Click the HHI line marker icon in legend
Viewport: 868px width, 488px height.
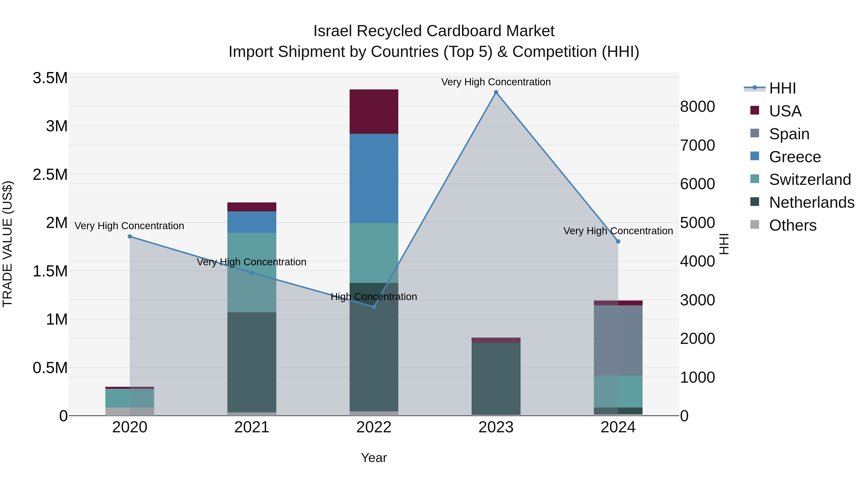pos(755,88)
